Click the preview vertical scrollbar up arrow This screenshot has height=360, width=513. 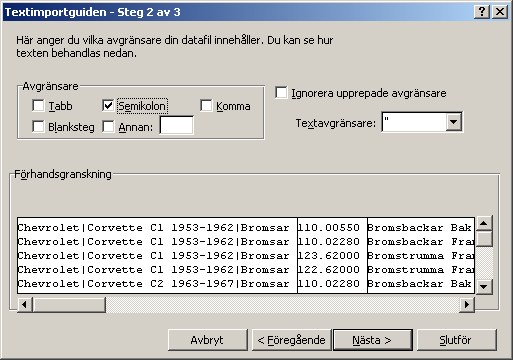point(484,224)
